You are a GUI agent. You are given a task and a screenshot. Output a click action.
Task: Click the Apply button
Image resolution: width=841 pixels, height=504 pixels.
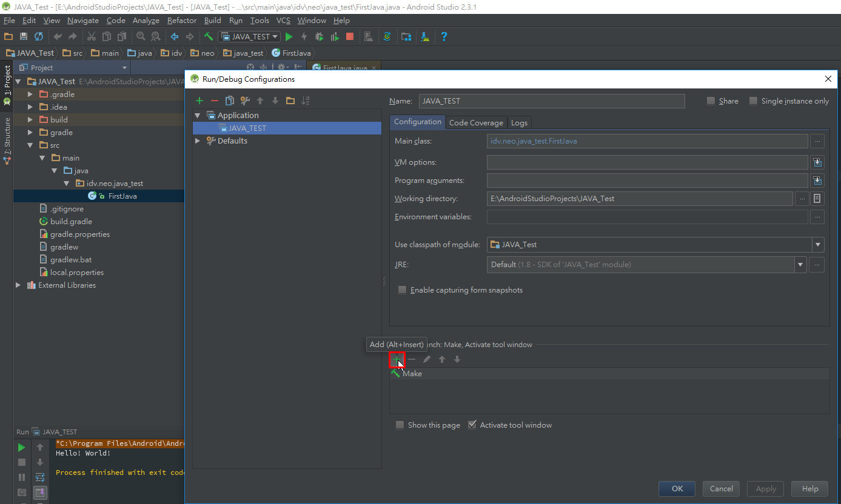pyautogui.click(x=765, y=489)
